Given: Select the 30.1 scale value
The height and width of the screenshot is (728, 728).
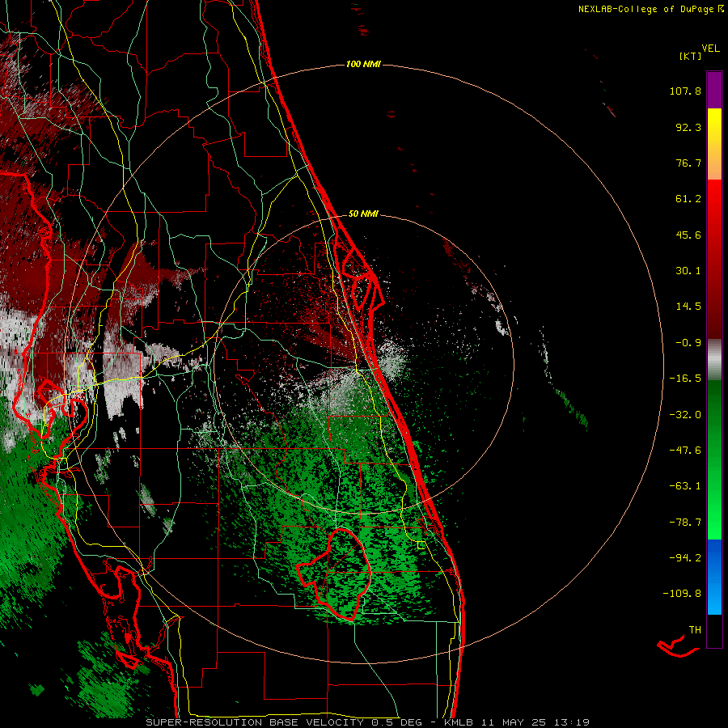Looking at the screenshot, I should 688,271.
